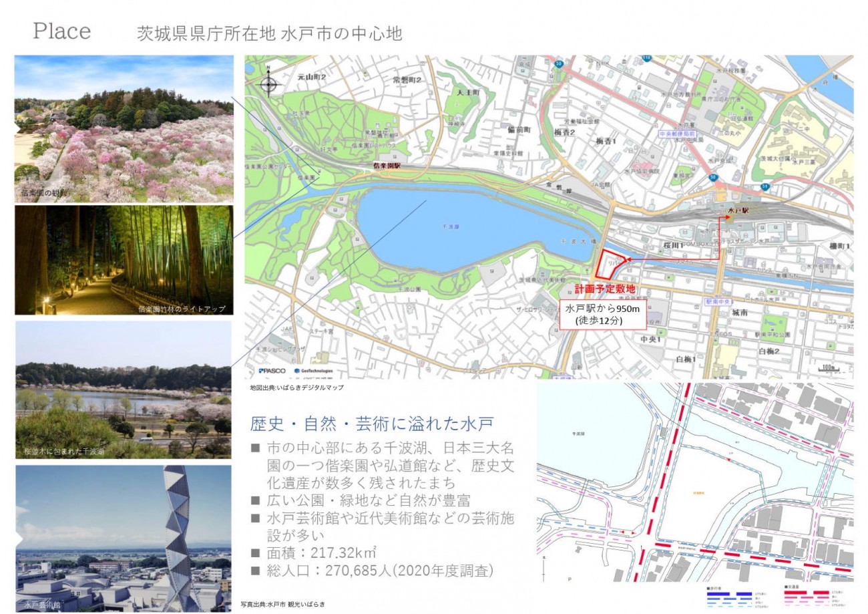Image resolution: width=868 pixels, height=614 pixels.
Task: Click the Place slide title
Action: pos(62,31)
